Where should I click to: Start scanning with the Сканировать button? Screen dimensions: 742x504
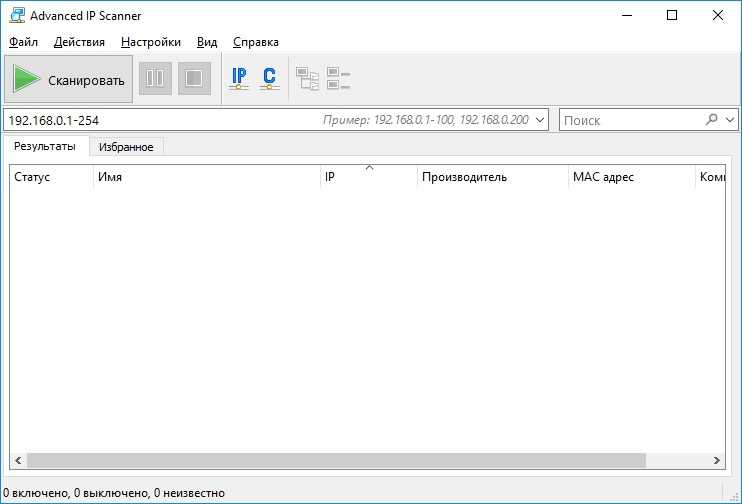69,79
